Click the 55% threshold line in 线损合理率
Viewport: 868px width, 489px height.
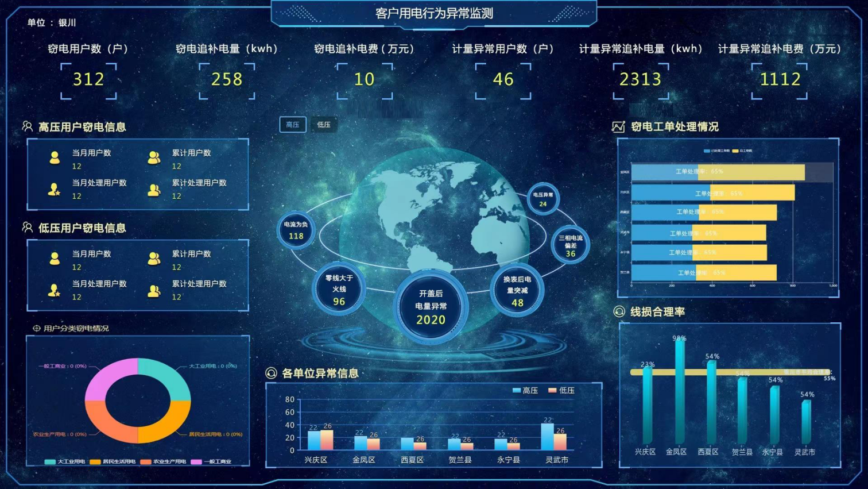[730, 372]
